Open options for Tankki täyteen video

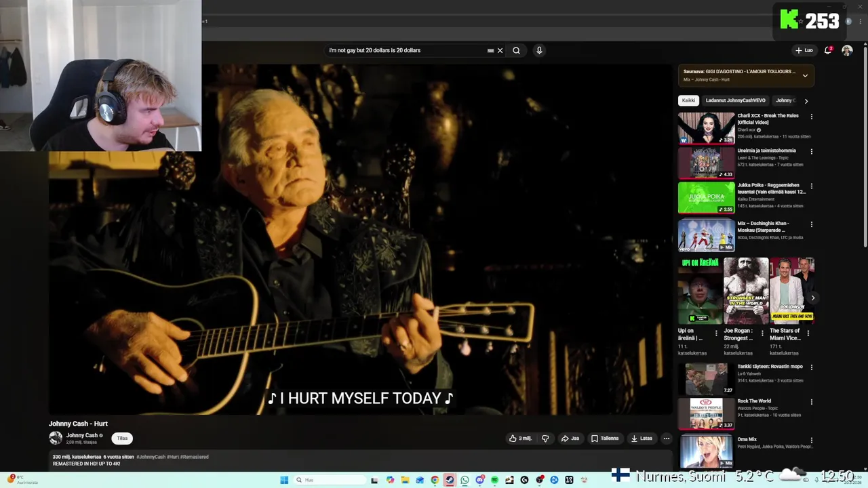coord(811,367)
